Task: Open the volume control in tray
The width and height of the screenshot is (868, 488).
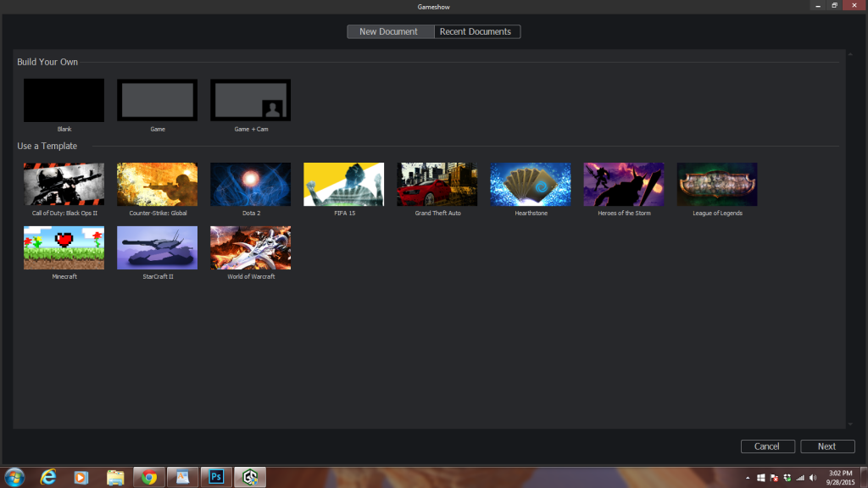Action: click(x=813, y=478)
